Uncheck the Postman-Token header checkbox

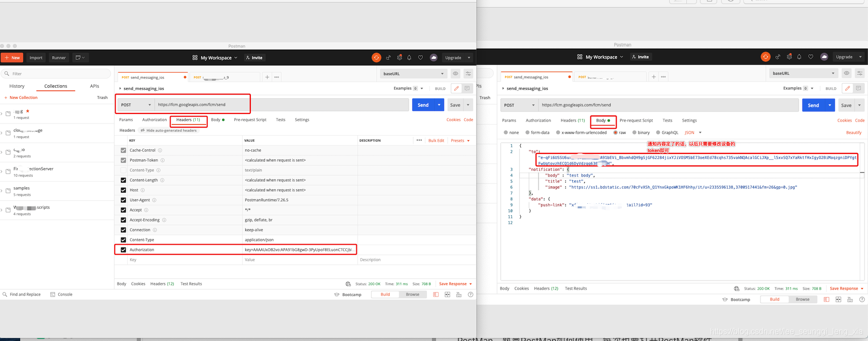pyautogui.click(x=123, y=160)
